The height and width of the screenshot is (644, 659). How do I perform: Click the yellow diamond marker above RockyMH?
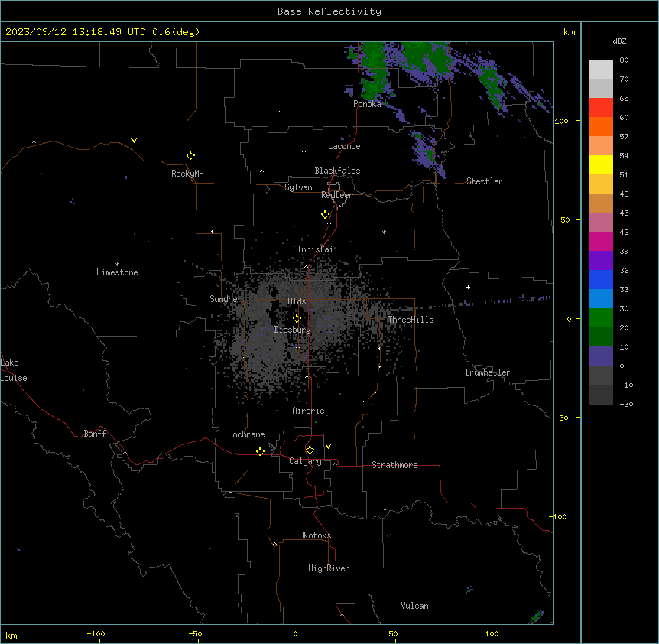pos(191,156)
